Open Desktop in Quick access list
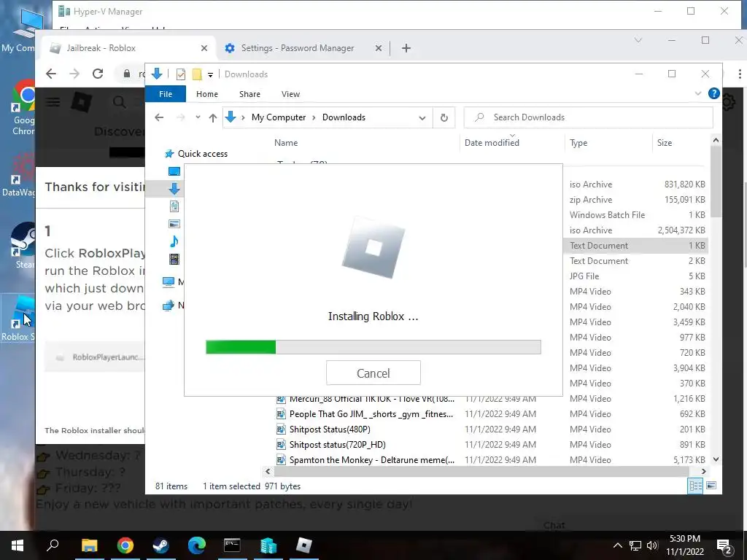 (x=174, y=171)
